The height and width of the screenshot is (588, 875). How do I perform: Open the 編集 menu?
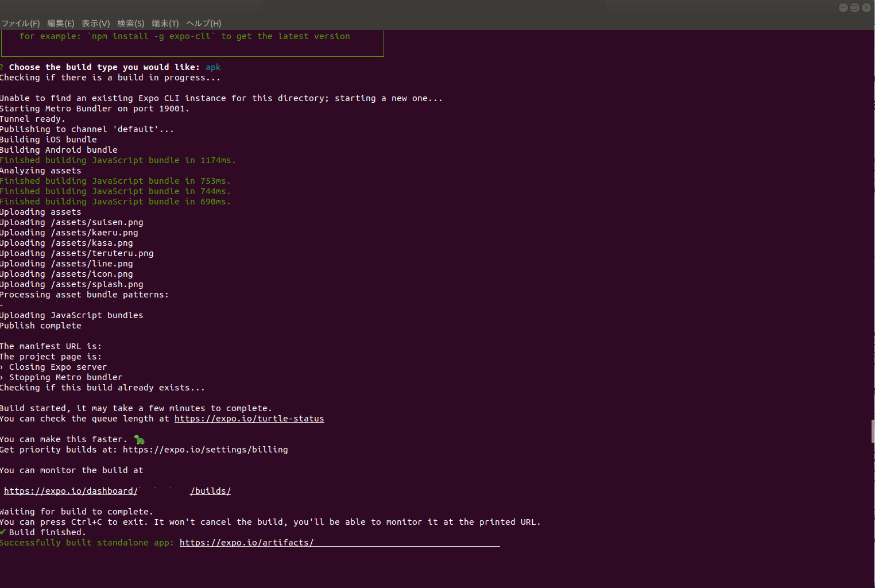pyautogui.click(x=60, y=24)
